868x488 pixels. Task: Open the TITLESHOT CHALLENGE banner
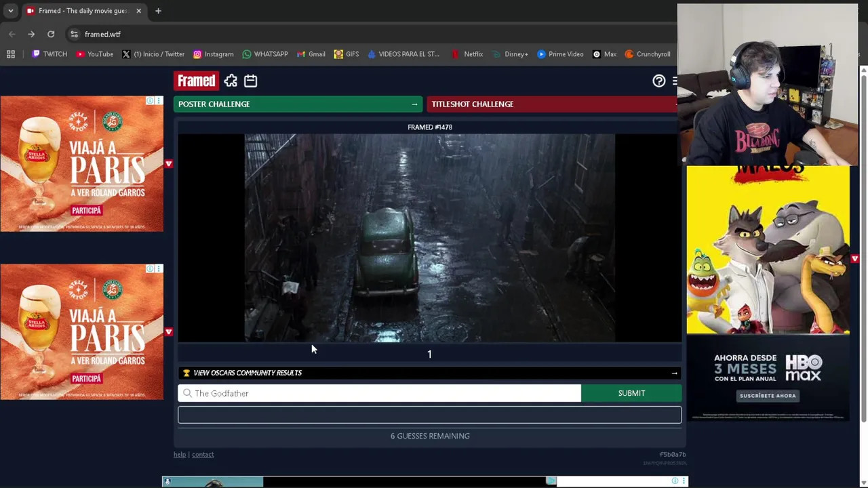(551, 104)
